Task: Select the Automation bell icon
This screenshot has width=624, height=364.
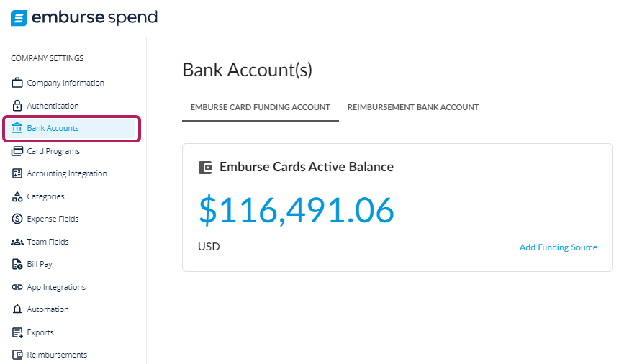Action: (x=17, y=309)
